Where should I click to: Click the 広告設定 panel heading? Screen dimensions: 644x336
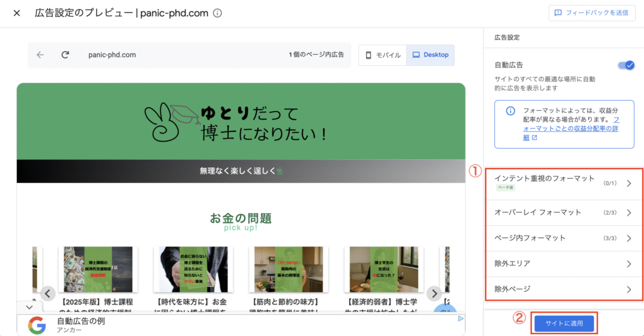pyautogui.click(x=507, y=37)
